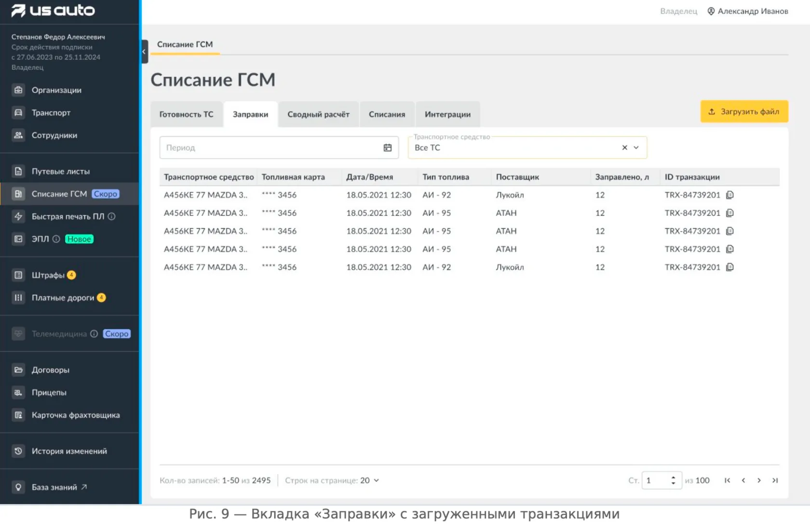
Task: Open ЭПЛ sidebar icon
Action: (x=18, y=239)
